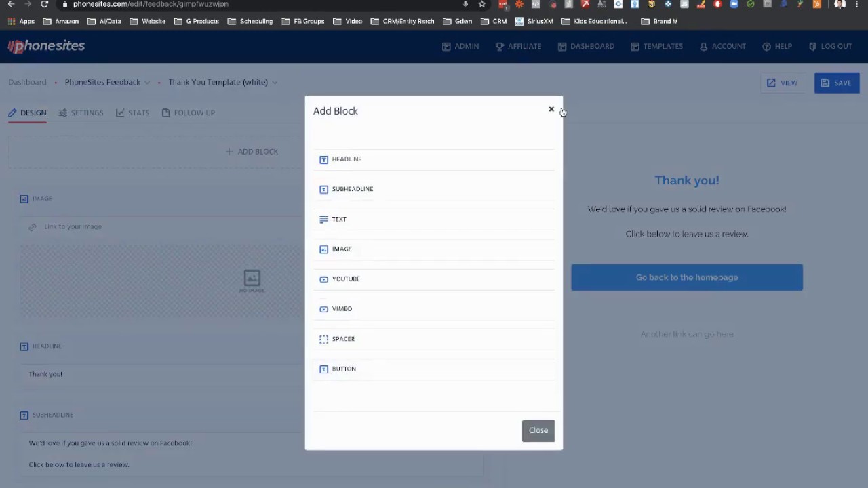The height and width of the screenshot is (488, 868).
Task: Add a Spacer block
Action: (x=434, y=339)
